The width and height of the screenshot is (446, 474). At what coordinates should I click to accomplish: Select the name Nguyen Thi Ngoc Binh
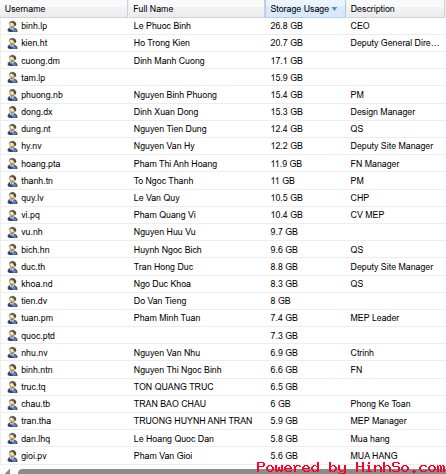coord(178,370)
